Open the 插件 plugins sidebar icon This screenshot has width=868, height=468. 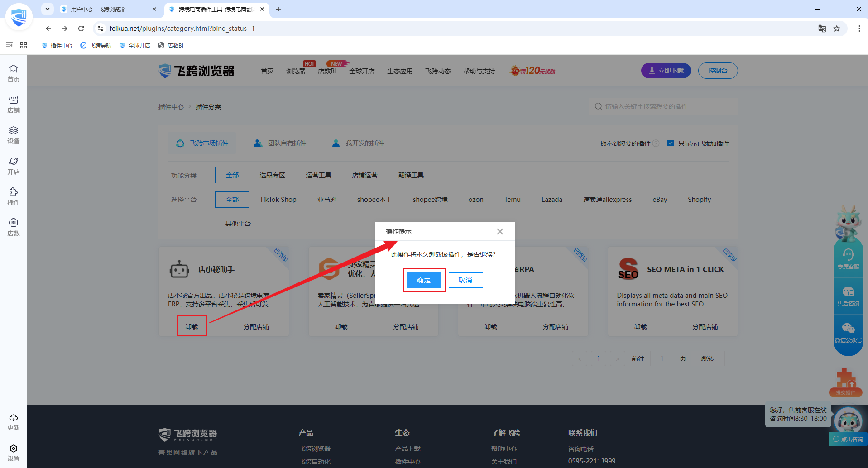[14, 196]
